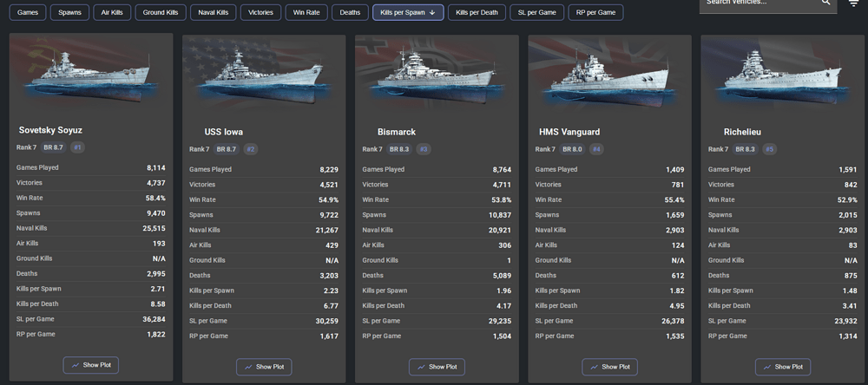
Task: Click the #1 rank badge
Action: (77, 147)
